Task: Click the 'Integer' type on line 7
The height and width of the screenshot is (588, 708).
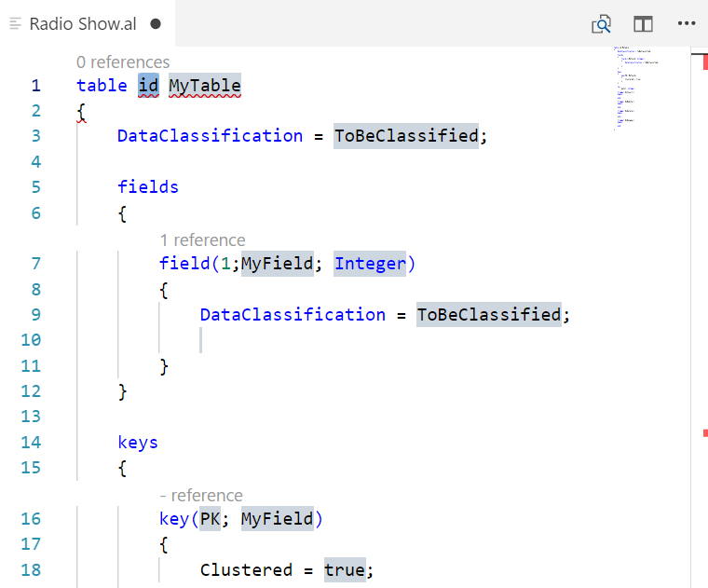Action: click(370, 264)
